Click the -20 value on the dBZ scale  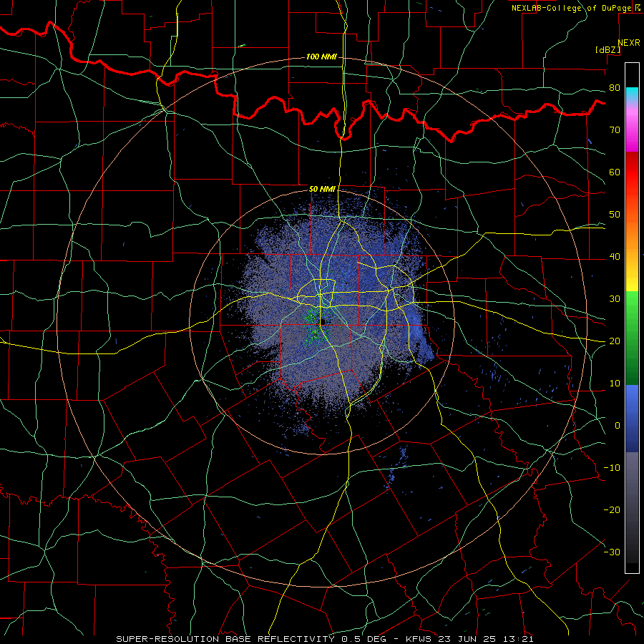click(612, 510)
